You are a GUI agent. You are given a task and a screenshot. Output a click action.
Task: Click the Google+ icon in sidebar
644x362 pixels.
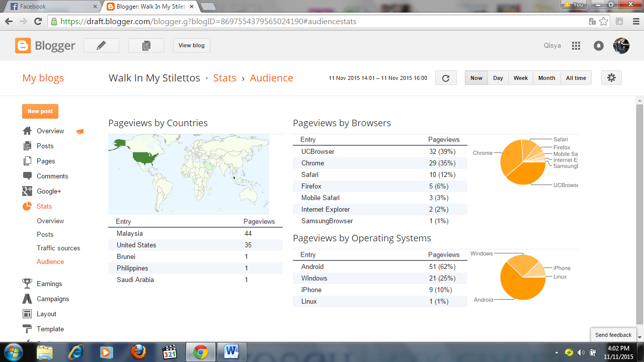pos(27,191)
